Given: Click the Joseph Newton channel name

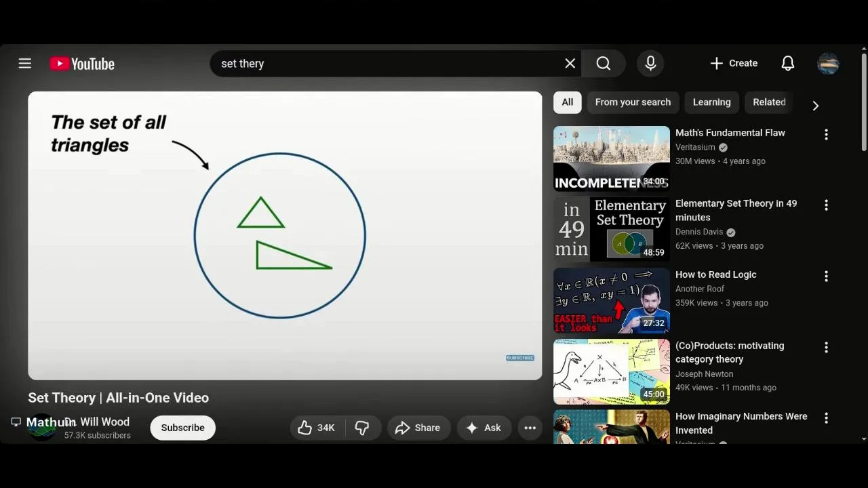Looking at the screenshot, I should click(704, 373).
